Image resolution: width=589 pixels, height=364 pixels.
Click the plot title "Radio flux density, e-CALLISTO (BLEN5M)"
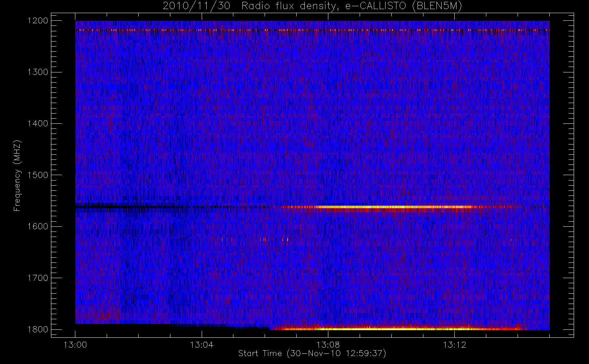click(x=352, y=6)
